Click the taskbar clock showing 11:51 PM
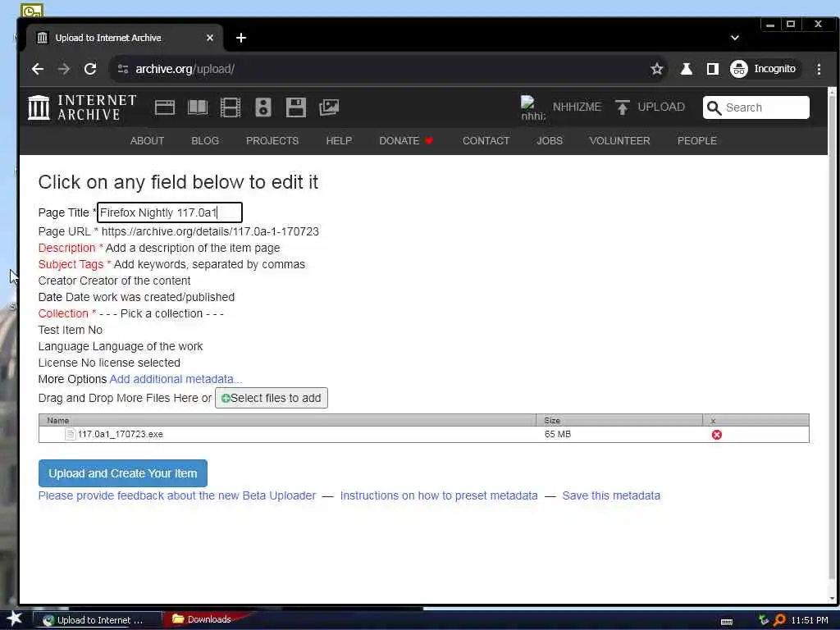Image resolution: width=840 pixels, height=630 pixels. point(809,620)
